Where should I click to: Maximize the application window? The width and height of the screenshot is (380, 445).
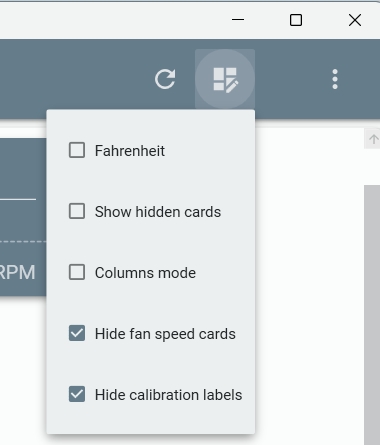pos(296,20)
